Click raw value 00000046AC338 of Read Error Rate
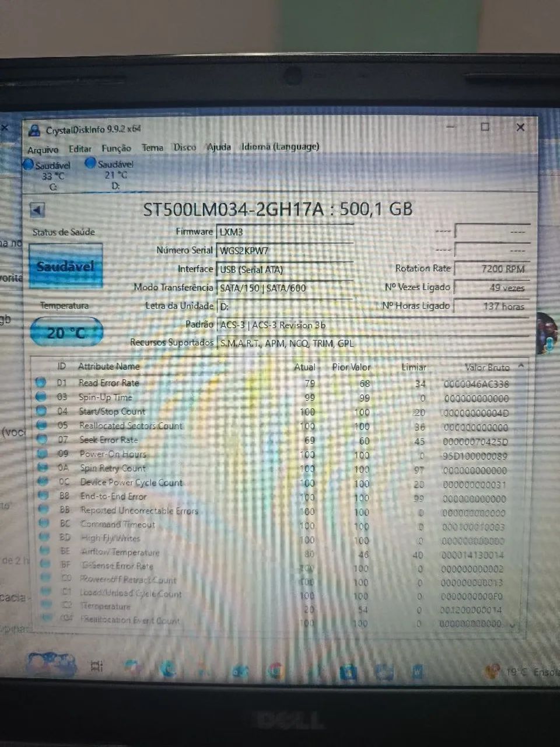Viewport: 560px width, 747px height. coord(476,384)
